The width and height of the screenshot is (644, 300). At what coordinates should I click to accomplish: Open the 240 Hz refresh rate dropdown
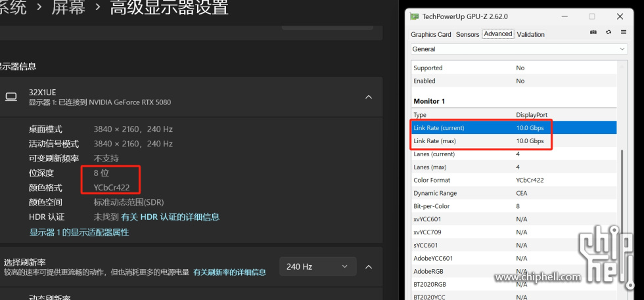click(x=318, y=267)
